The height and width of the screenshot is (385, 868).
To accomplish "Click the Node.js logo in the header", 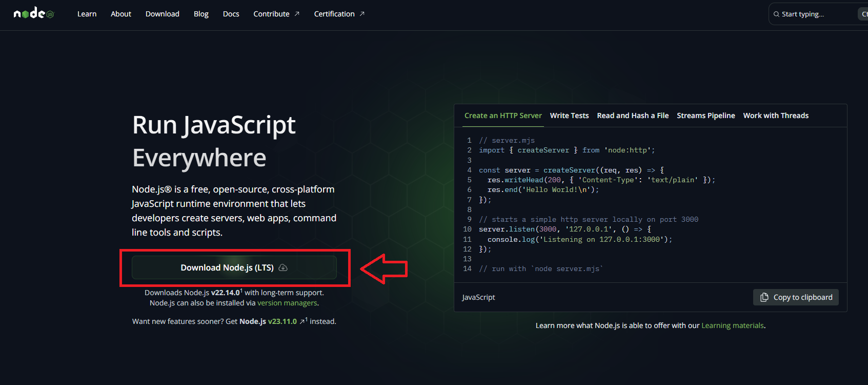I will pyautogui.click(x=34, y=14).
